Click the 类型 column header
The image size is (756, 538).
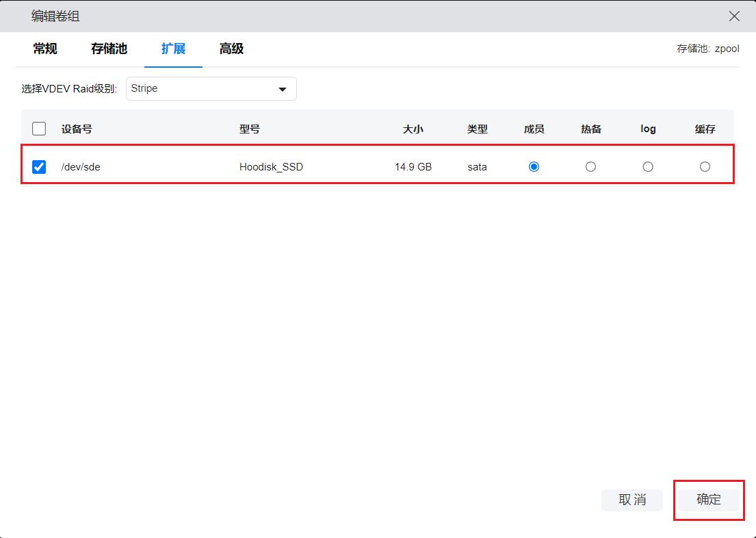pyautogui.click(x=477, y=129)
